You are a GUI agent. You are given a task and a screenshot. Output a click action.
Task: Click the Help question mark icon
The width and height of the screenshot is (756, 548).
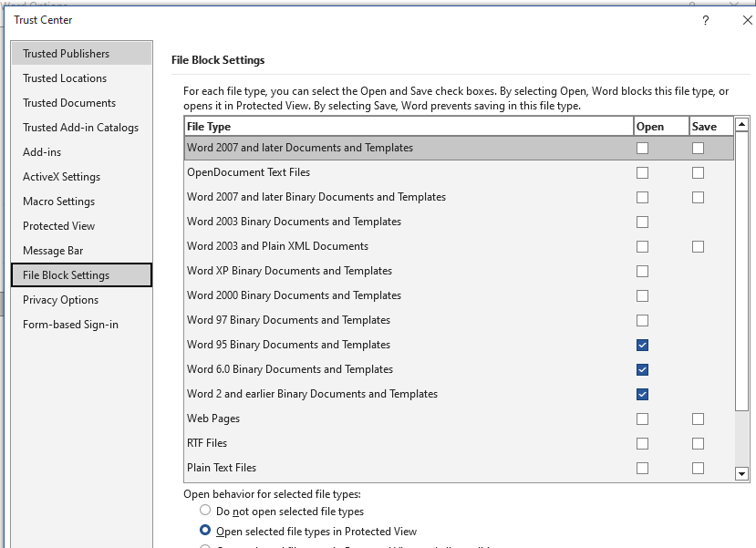[x=705, y=20]
